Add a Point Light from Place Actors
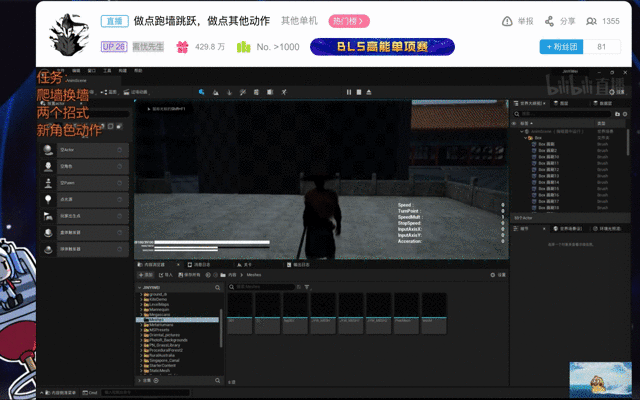640x400 pixels. coord(85,199)
